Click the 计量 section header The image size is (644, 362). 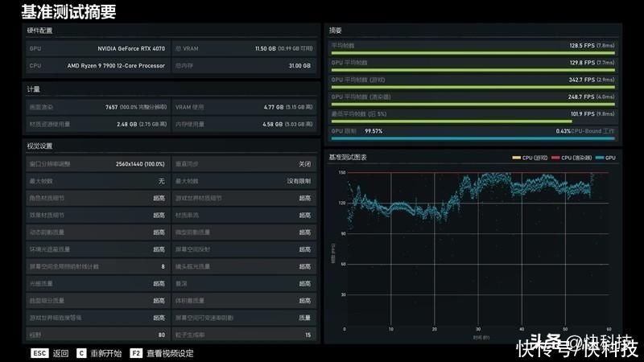[33, 89]
